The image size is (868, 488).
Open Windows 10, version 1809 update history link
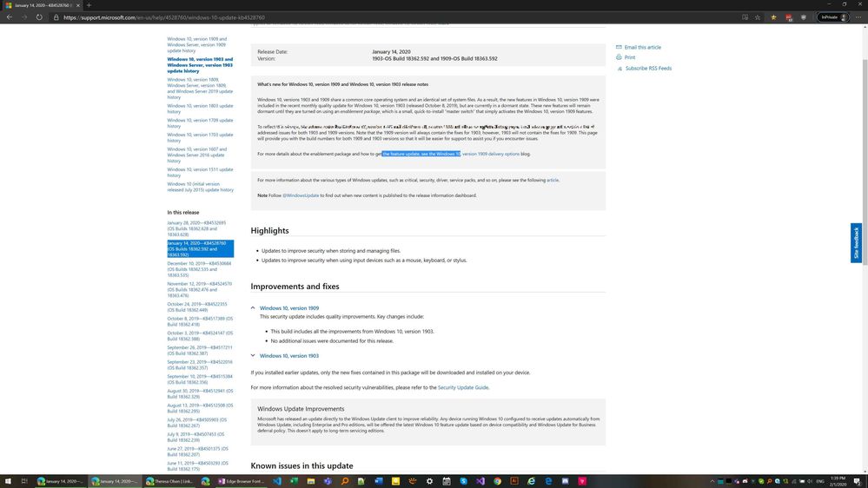pos(200,88)
